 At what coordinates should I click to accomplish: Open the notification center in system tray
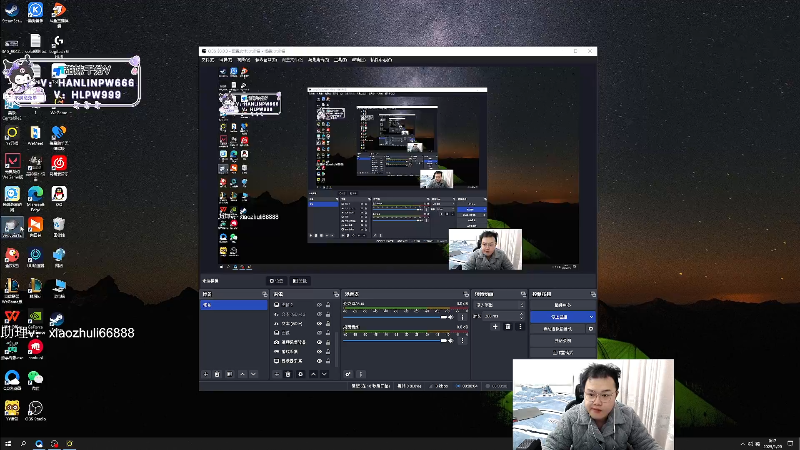(790, 444)
